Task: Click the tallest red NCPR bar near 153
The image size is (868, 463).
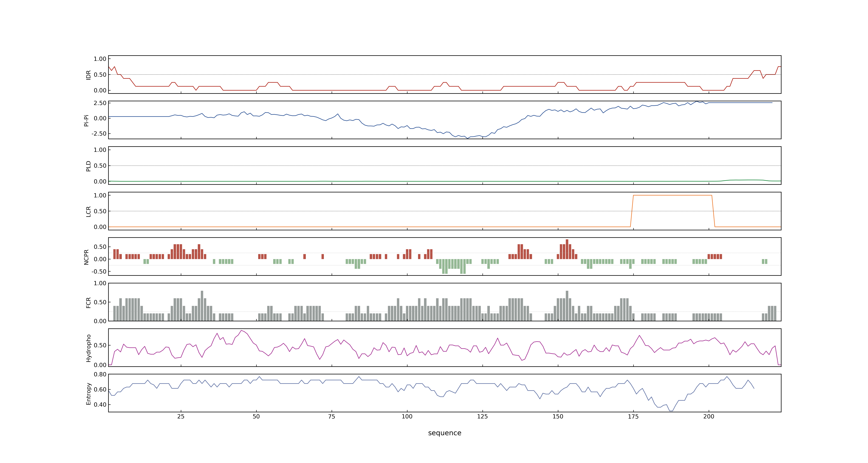Action: [567, 249]
